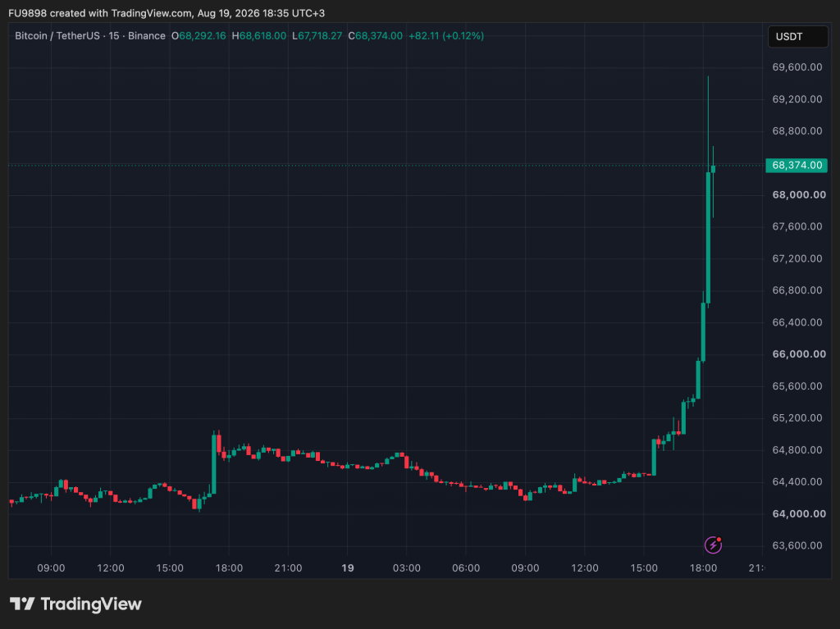The image size is (840, 629).
Task: Select the 03:00 time axis label
Action: pyautogui.click(x=407, y=568)
